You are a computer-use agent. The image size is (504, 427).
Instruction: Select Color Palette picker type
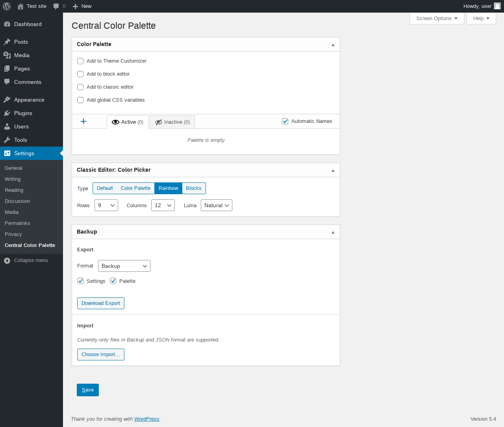tap(135, 188)
